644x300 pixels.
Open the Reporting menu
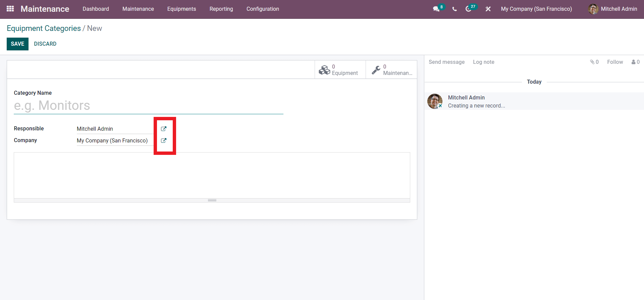tap(221, 9)
